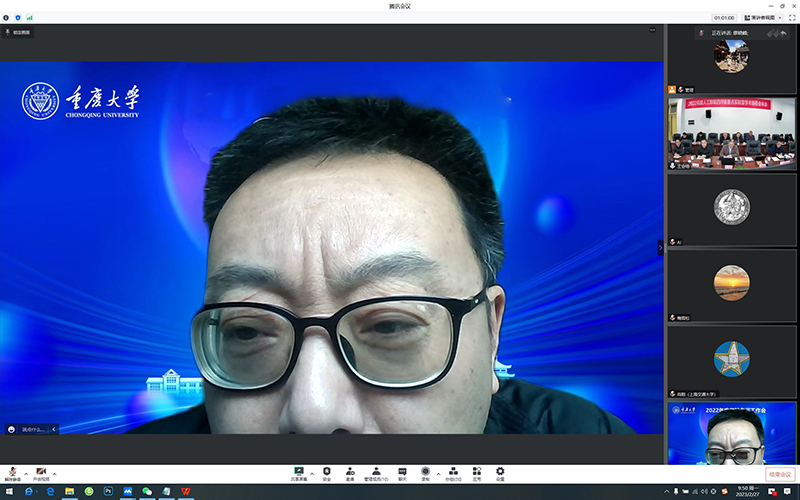The image size is (800, 500).
Task: Open the Breakout Rooms icon
Action: (453, 472)
